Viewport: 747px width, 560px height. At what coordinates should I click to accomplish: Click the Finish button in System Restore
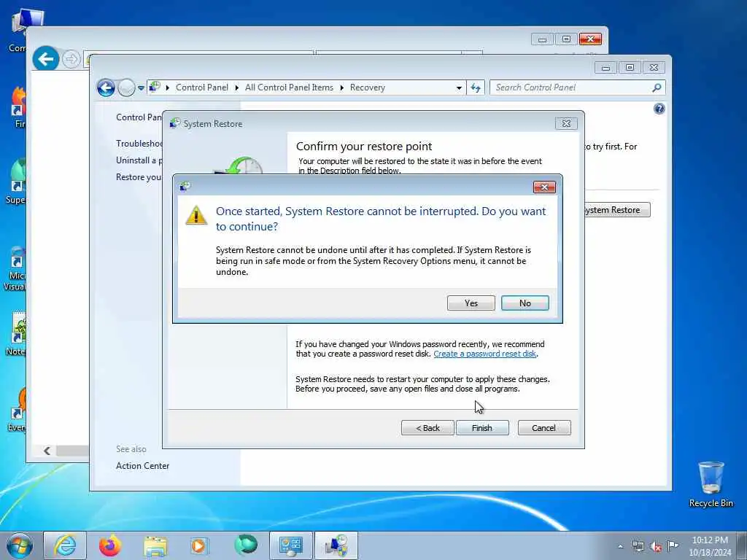(x=482, y=427)
